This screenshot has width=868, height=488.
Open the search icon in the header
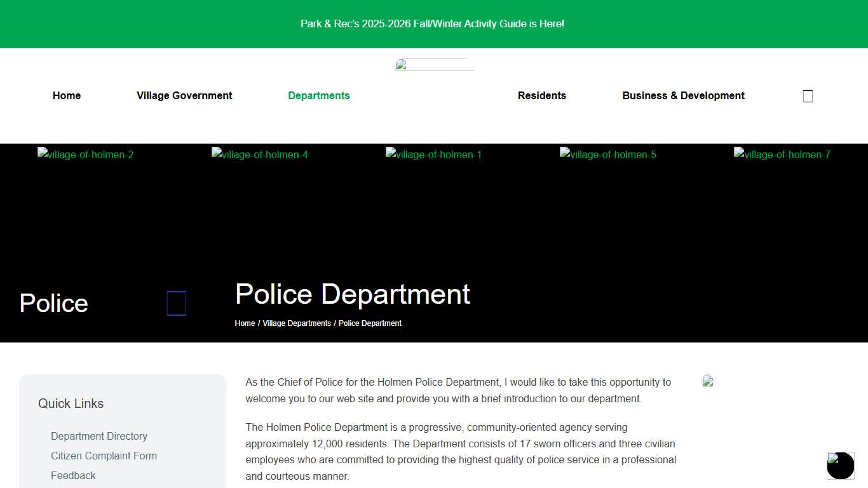(x=808, y=95)
